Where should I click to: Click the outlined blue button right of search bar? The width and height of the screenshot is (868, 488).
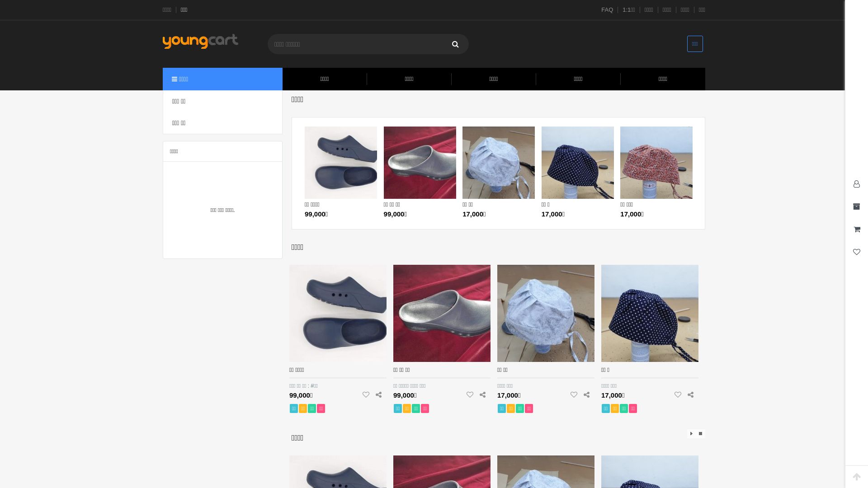(x=695, y=44)
